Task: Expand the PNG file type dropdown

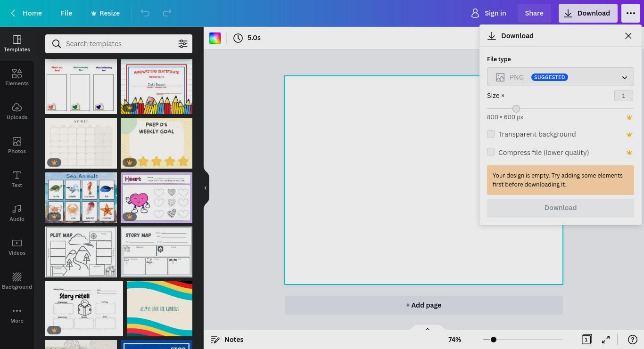Action: (x=561, y=77)
